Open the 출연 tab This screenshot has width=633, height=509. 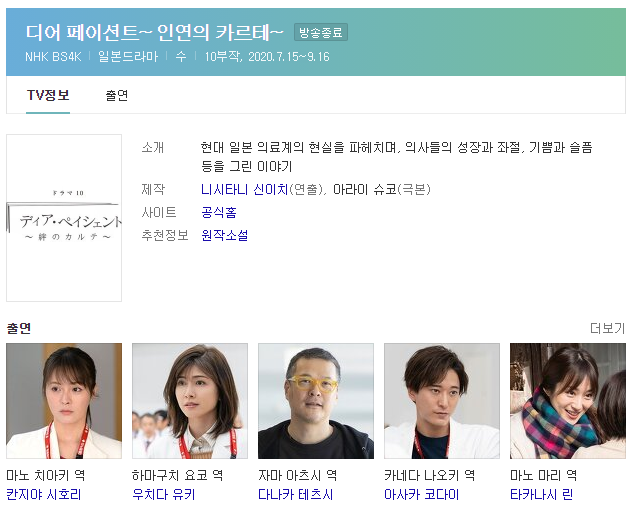point(117,96)
